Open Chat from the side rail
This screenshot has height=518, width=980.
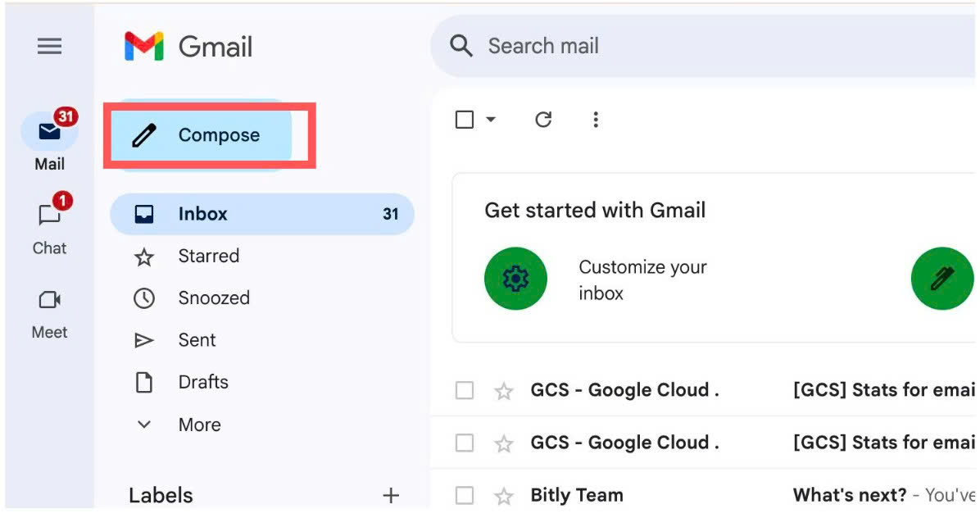point(49,225)
